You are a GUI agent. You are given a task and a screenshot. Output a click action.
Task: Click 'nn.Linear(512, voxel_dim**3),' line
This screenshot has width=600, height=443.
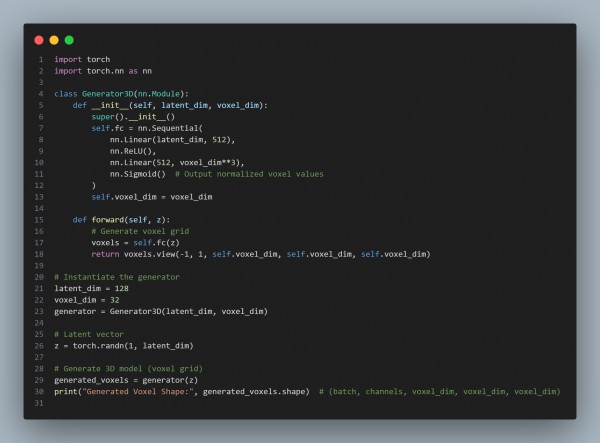point(177,163)
